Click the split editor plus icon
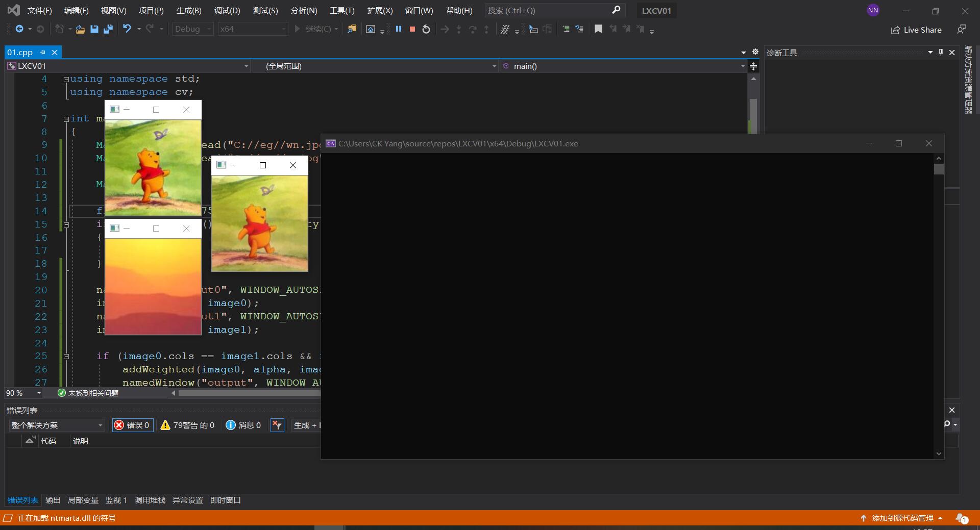The width and height of the screenshot is (980, 530). (x=753, y=66)
